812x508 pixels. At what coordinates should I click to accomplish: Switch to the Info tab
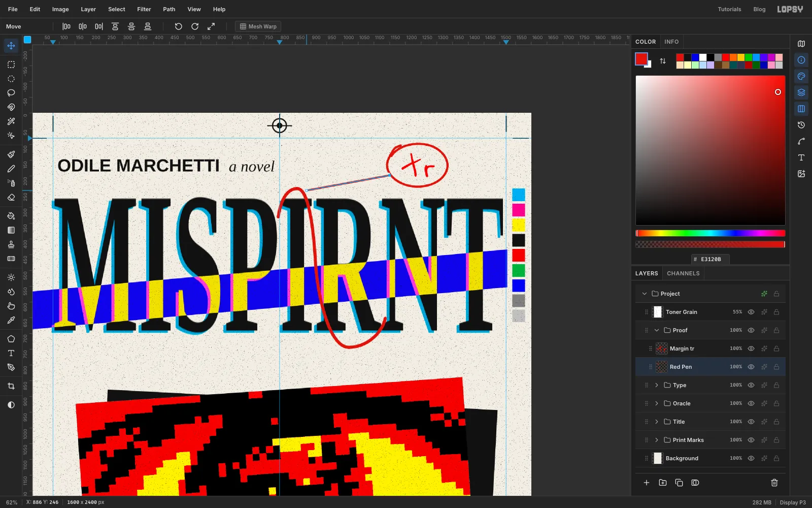[671, 42]
